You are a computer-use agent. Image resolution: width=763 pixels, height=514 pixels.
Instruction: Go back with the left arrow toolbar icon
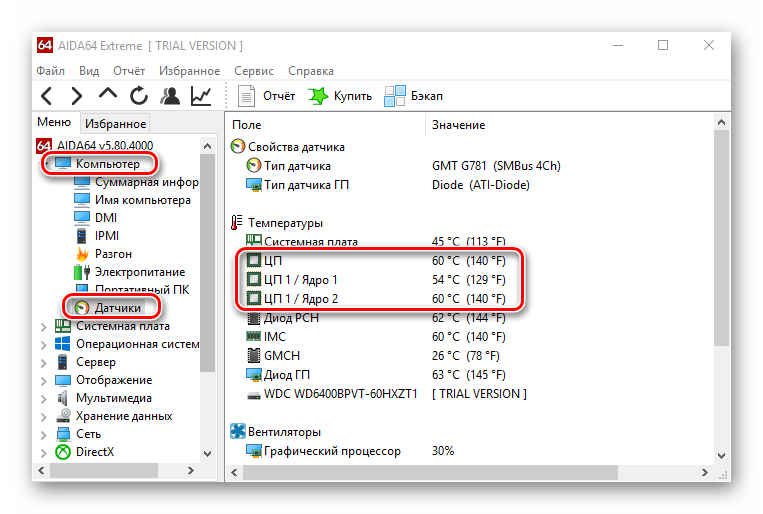[x=46, y=96]
